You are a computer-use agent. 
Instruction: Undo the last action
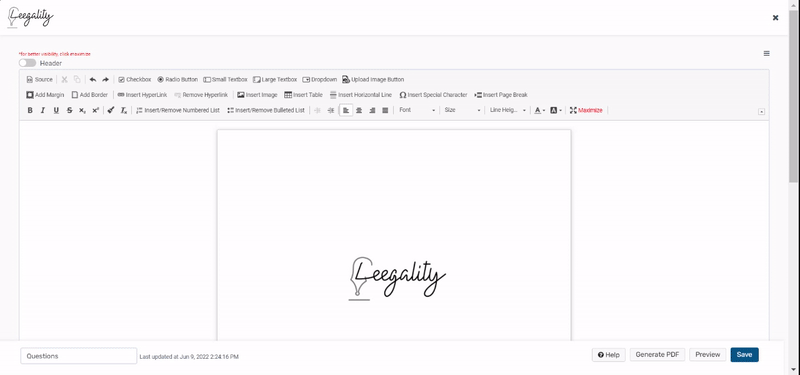93,80
